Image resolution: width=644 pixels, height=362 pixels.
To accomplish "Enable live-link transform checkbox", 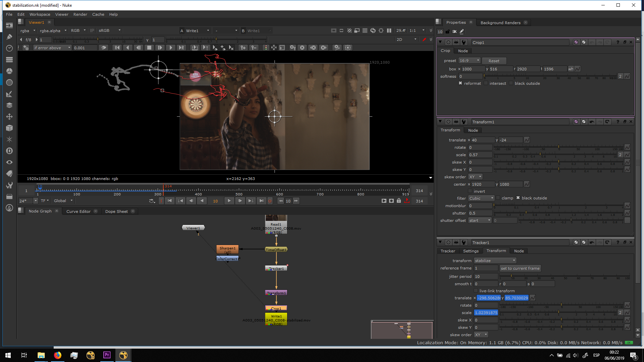I will 476,291.
